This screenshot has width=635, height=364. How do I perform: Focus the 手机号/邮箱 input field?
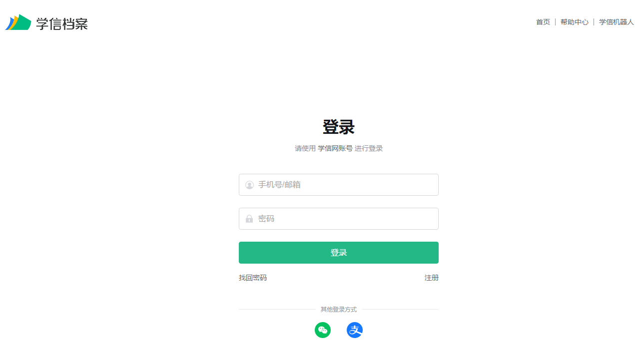(x=339, y=185)
